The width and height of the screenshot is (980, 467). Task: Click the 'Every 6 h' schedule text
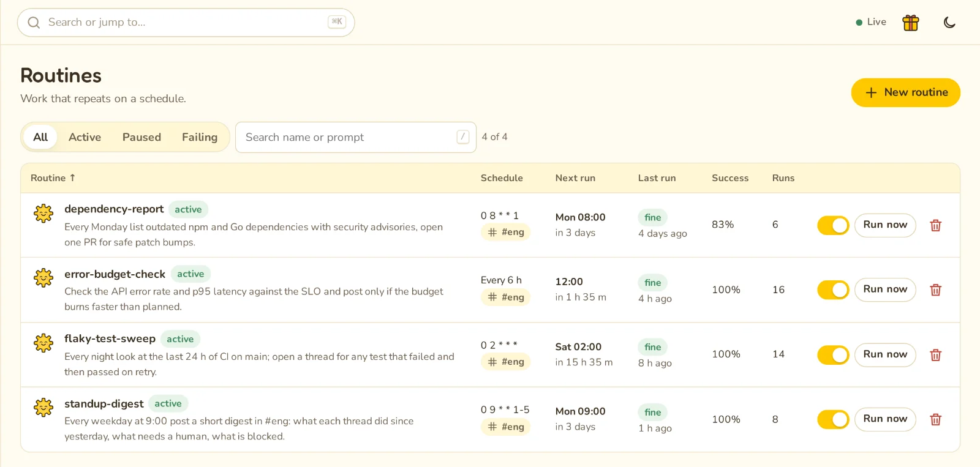coord(501,280)
